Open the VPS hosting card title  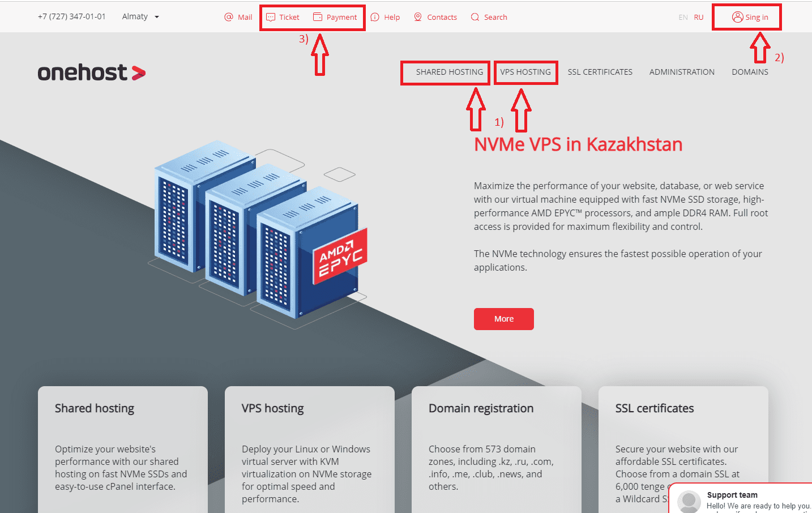tap(272, 408)
